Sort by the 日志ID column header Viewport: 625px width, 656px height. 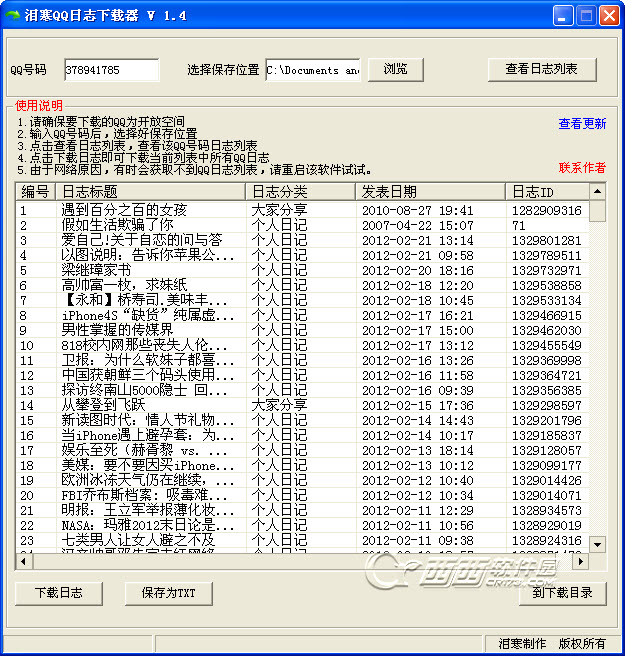point(547,192)
